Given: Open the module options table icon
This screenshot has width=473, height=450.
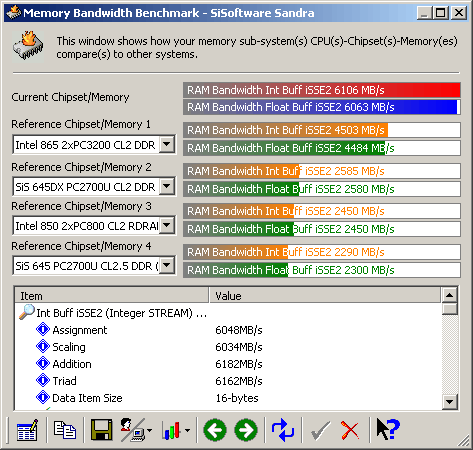Looking at the screenshot, I should [27, 430].
